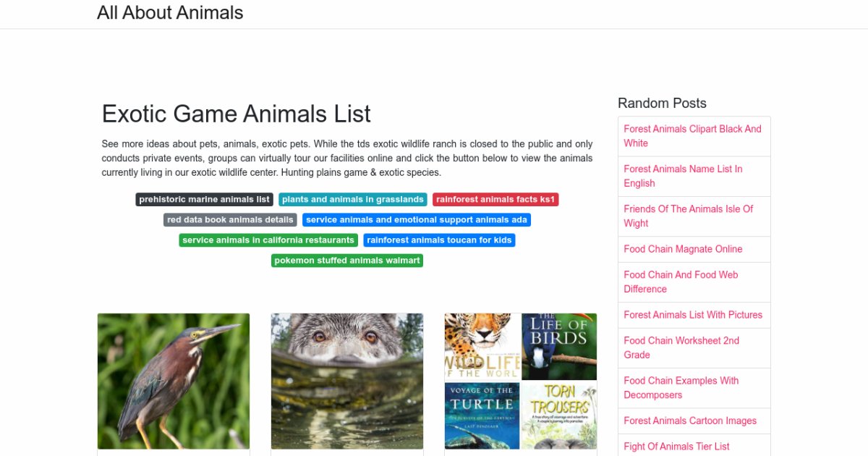This screenshot has width=868, height=456.
Task: Open service animals in california restaurants tag
Action: tap(268, 240)
